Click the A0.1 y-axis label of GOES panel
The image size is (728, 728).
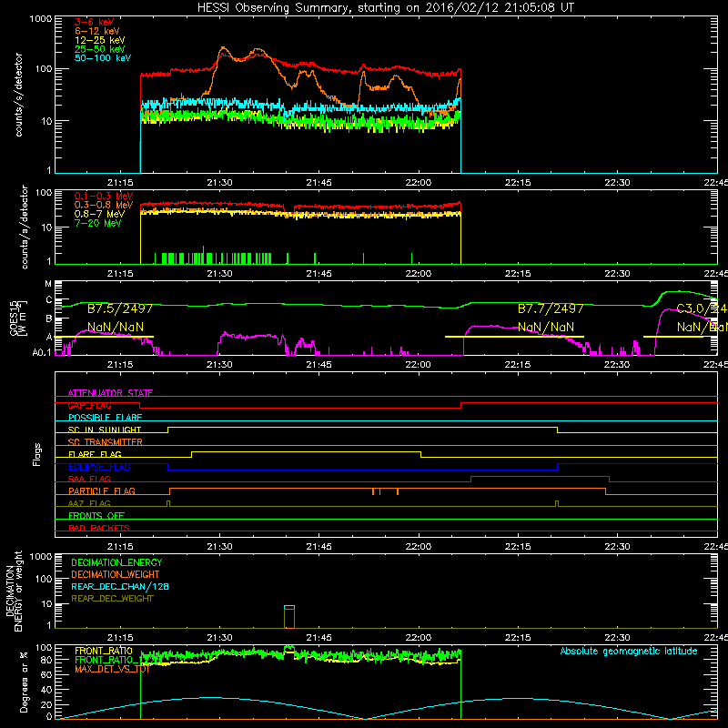tap(42, 353)
